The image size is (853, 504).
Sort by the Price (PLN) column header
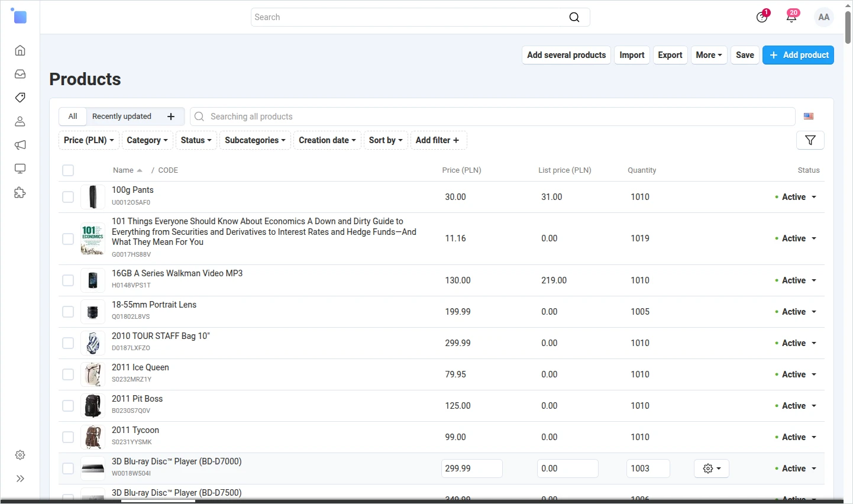pos(461,170)
